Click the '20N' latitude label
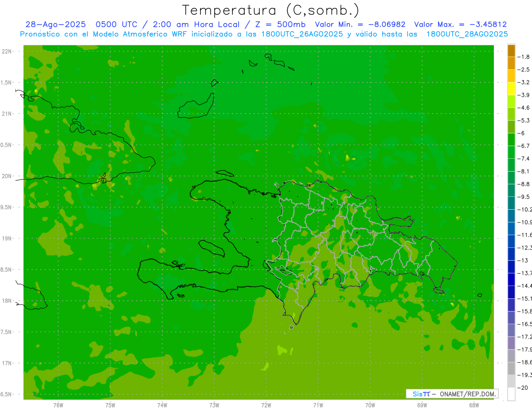Screen dimensions: 532x411 click(x=7, y=176)
